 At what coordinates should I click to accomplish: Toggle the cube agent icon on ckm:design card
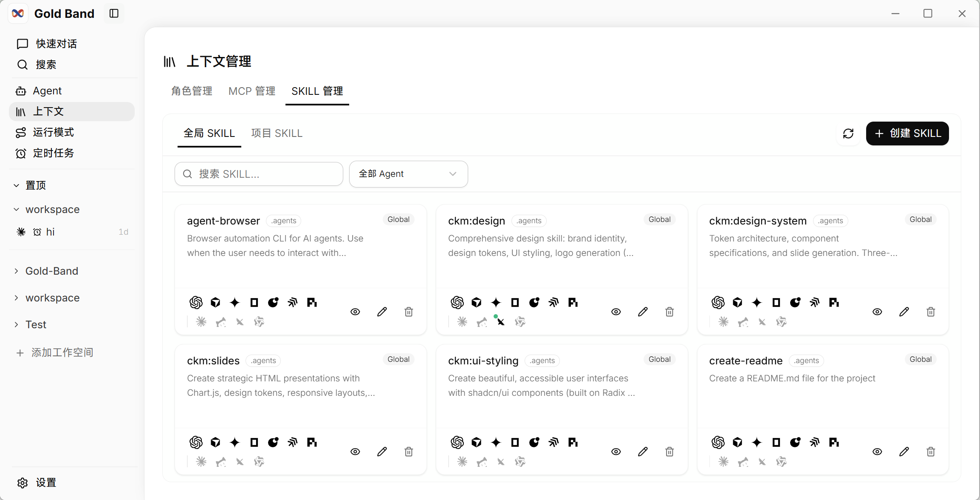point(477,302)
